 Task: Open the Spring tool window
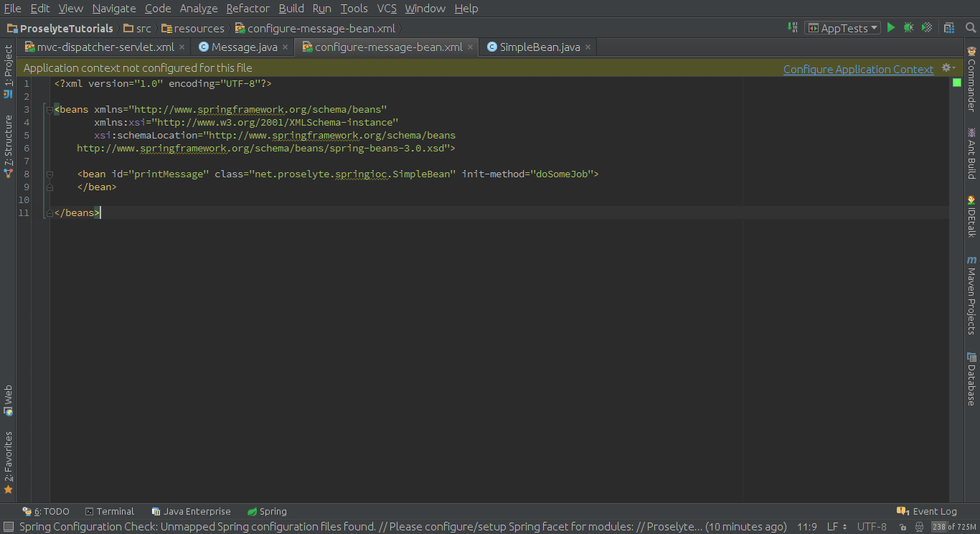pos(267,512)
